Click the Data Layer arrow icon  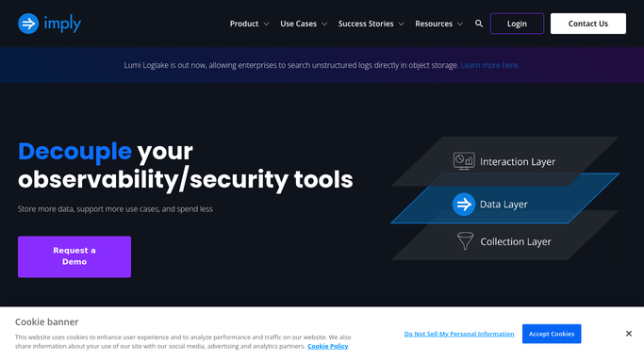pos(464,204)
